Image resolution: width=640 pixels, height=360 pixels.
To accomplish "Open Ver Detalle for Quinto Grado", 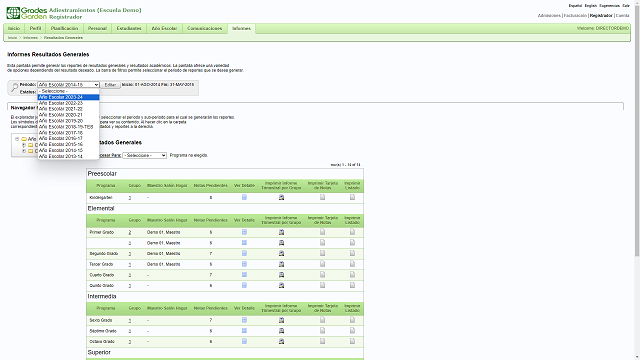I will tap(244, 285).
